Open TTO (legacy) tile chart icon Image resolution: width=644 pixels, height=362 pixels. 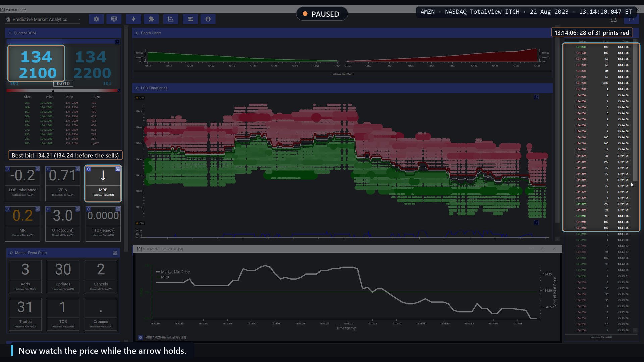[x=118, y=209]
